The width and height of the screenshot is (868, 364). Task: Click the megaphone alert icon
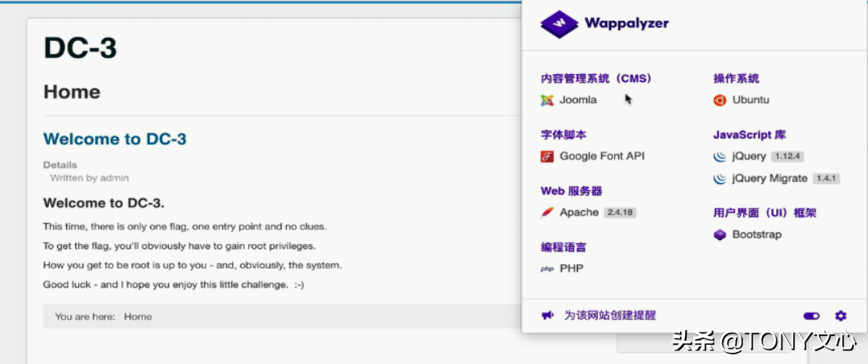[x=547, y=316]
